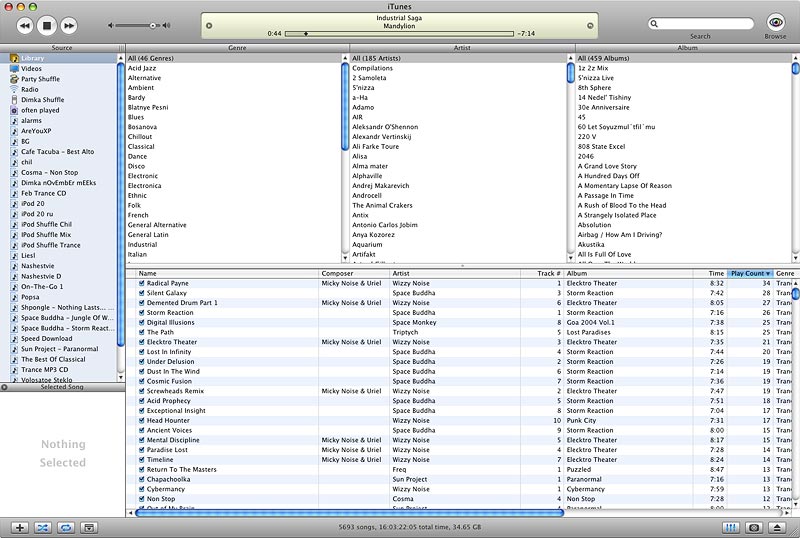
Task: Click the left arrow icon in the display
Action: click(209, 26)
